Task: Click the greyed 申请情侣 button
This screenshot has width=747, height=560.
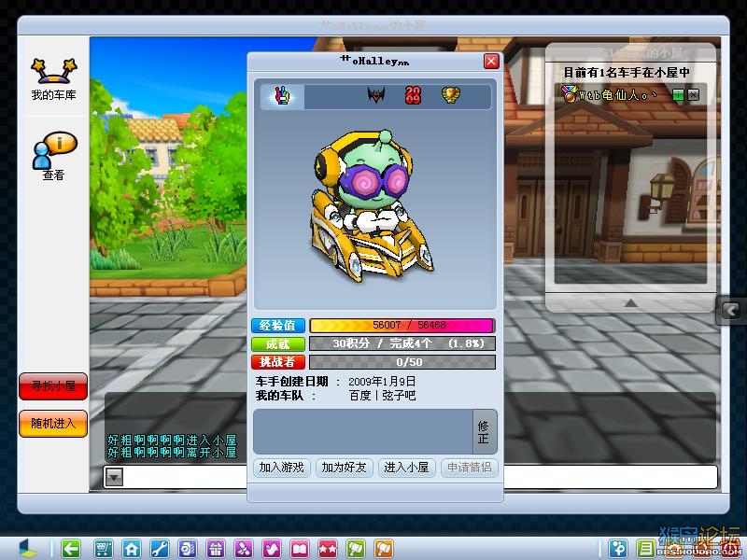Action: (x=470, y=468)
